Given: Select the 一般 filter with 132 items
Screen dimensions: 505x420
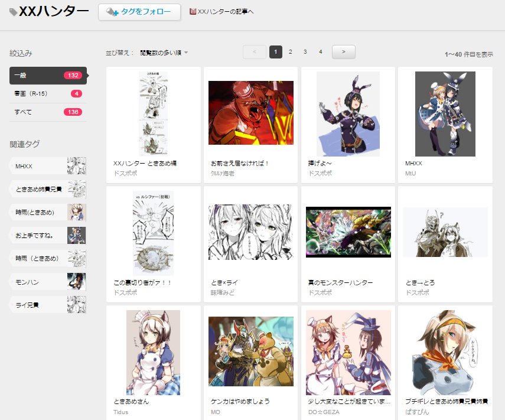Looking at the screenshot, I should click(x=48, y=76).
